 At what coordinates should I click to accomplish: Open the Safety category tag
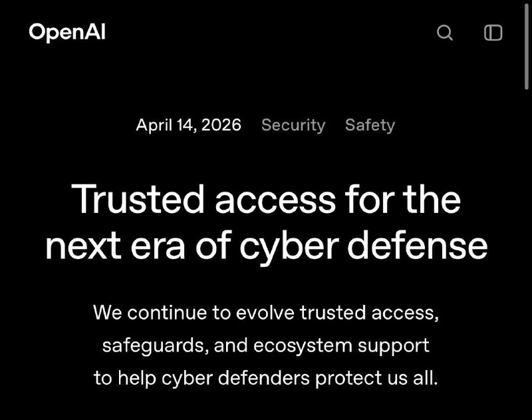(370, 125)
